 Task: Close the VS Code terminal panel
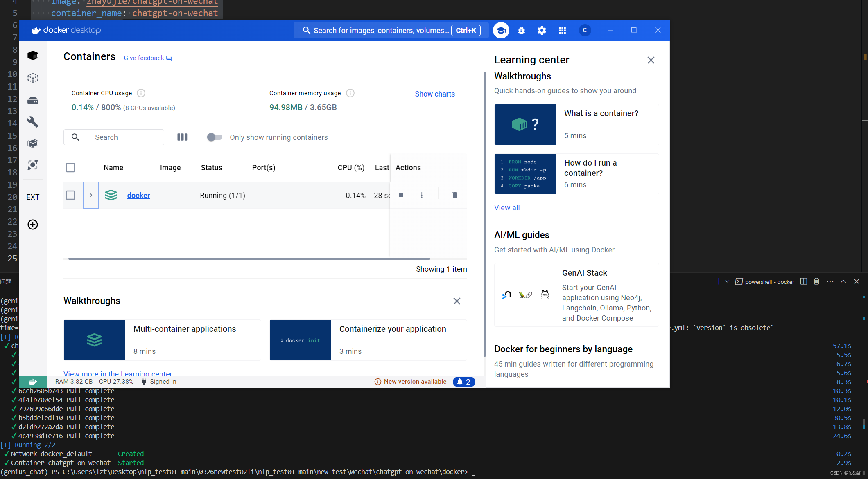pyautogui.click(x=857, y=281)
